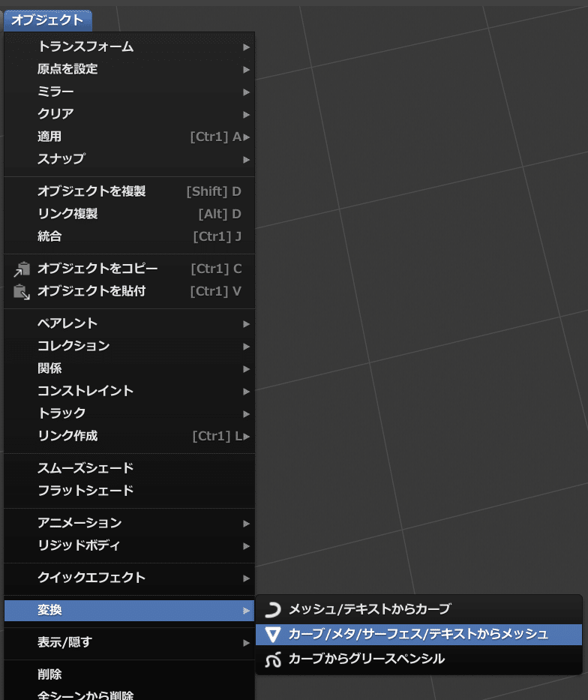Click the オブジェクト menu header
This screenshot has height=700, width=588.
click(48, 20)
